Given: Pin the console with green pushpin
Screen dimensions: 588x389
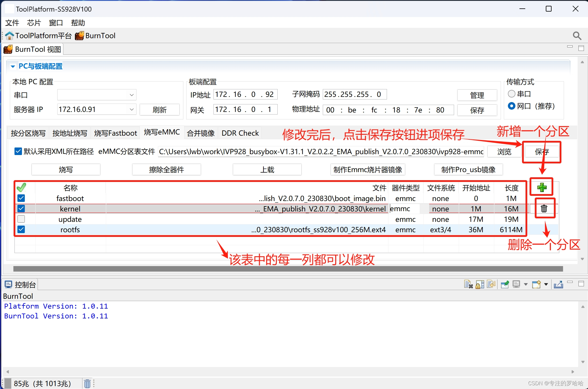Looking at the screenshot, I should click(505, 284).
